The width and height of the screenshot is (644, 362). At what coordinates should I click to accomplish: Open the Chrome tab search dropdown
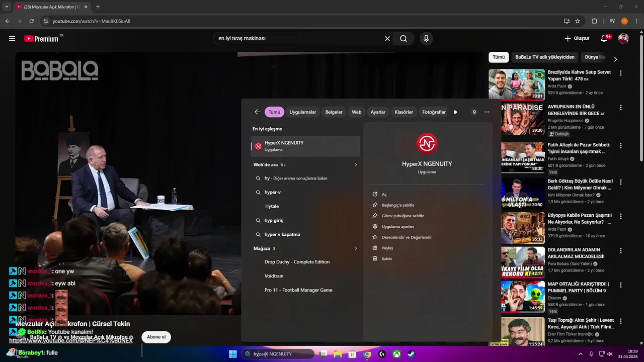point(7,7)
